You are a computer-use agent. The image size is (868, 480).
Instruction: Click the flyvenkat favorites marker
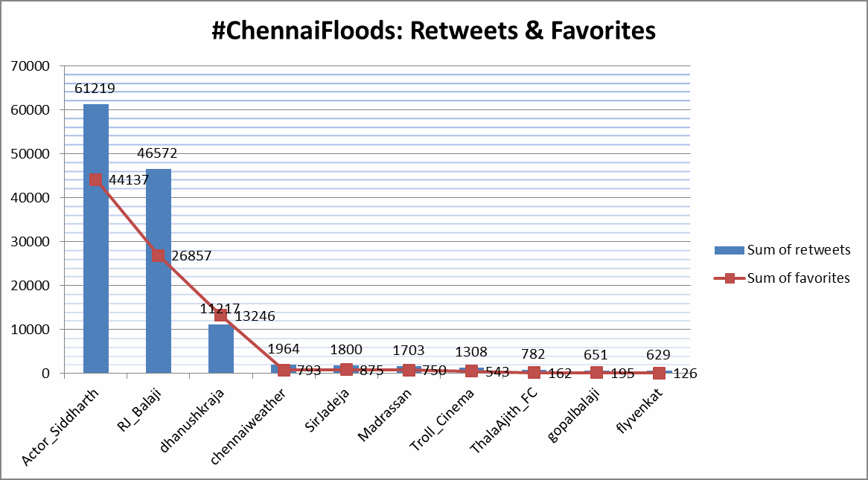(x=659, y=373)
